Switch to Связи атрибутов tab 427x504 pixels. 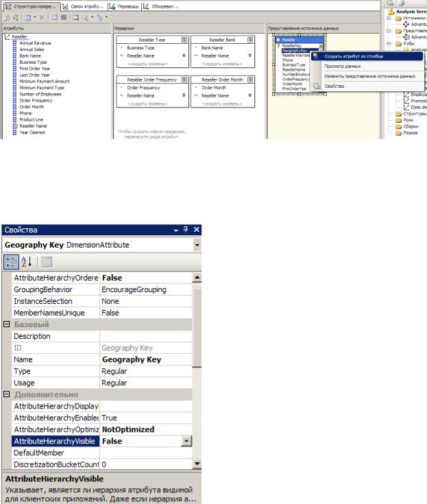coord(83,6)
